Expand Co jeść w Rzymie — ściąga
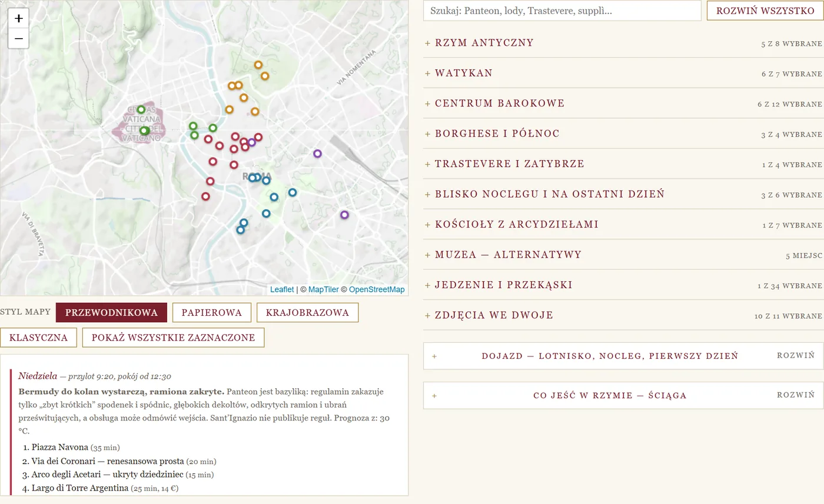Image resolution: width=824 pixels, height=504 pixels. click(x=623, y=395)
